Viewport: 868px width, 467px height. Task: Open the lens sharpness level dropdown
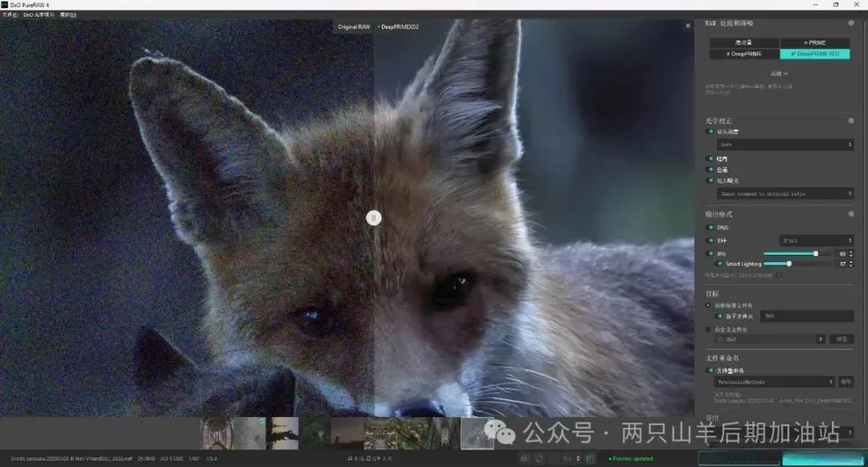click(785, 145)
